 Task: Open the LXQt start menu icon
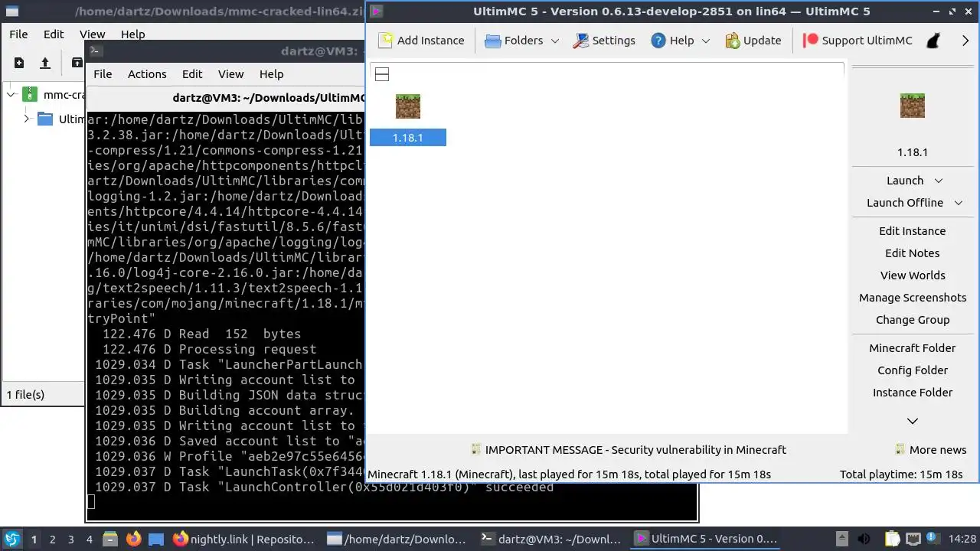[x=12, y=539]
